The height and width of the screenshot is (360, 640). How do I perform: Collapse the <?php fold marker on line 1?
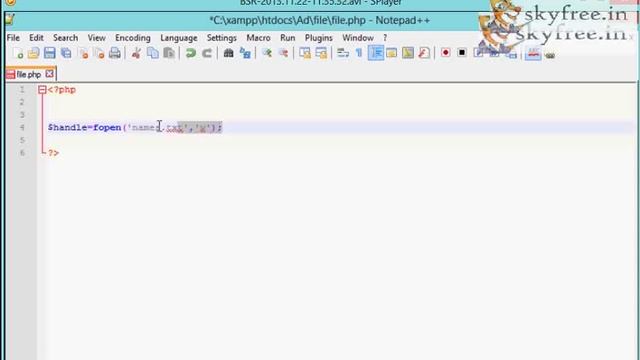pos(42,90)
